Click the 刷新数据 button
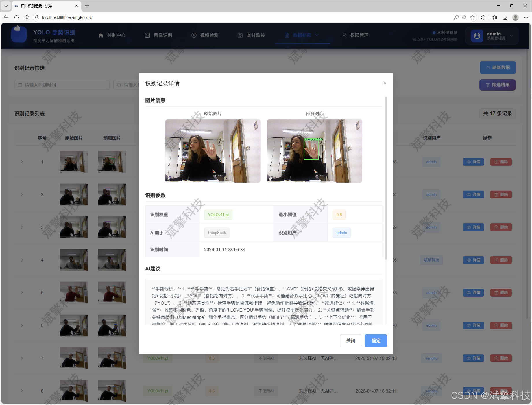Viewport: 532px width, 405px height. click(498, 67)
